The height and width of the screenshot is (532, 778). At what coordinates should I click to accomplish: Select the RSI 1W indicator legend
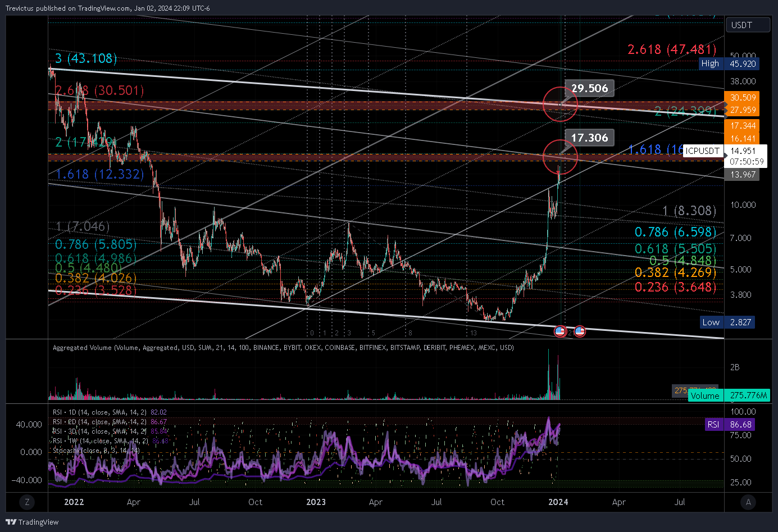click(x=111, y=441)
